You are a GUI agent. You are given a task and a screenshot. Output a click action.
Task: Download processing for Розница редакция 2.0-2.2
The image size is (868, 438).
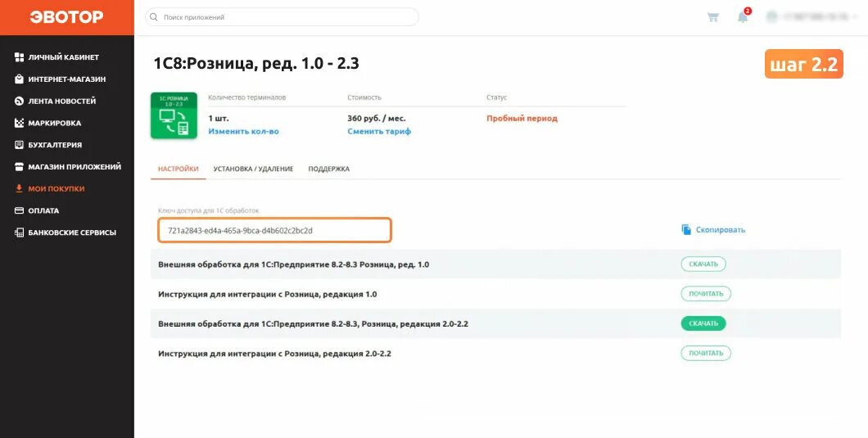tap(703, 323)
